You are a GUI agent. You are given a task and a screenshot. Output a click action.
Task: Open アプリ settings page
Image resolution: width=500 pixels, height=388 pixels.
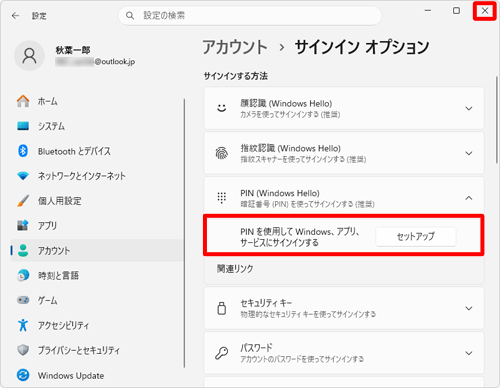click(x=97, y=225)
